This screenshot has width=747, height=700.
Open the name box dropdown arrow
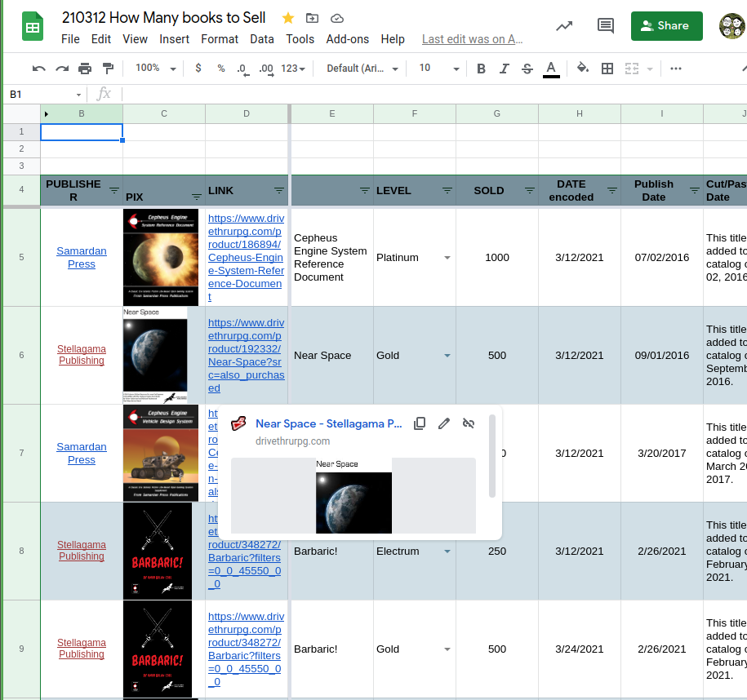78,95
